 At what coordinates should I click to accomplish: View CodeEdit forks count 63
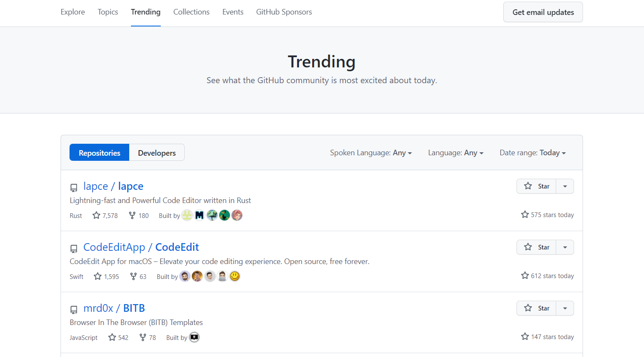(x=138, y=276)
